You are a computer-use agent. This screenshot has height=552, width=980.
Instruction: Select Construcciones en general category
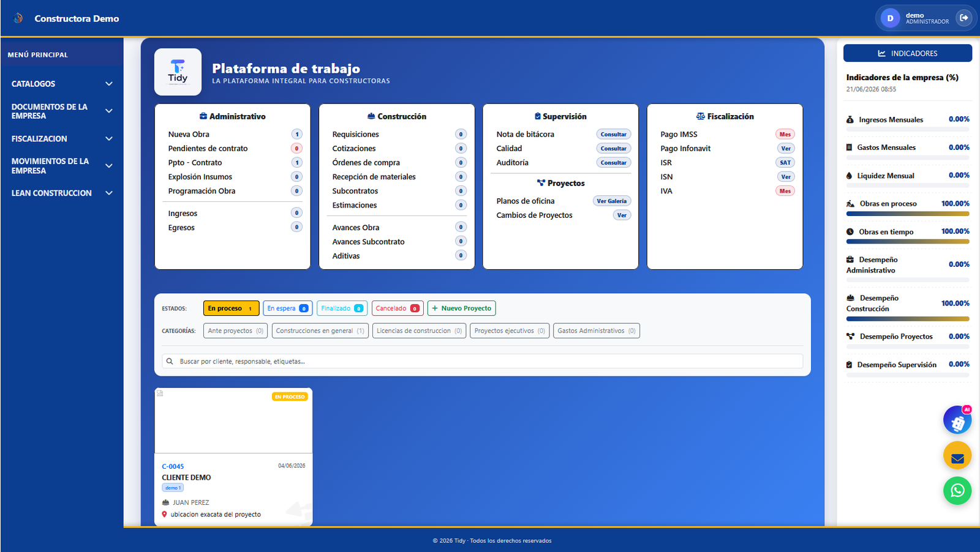tap(320, 331)
